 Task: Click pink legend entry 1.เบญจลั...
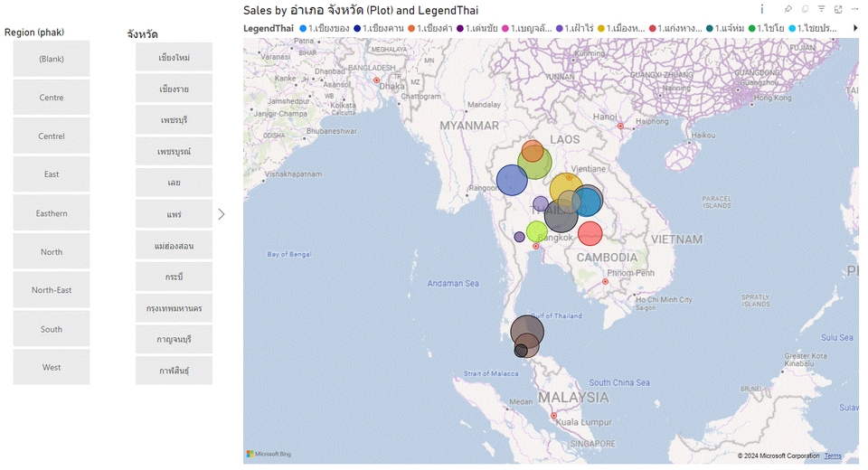click(x=527, y=28)
